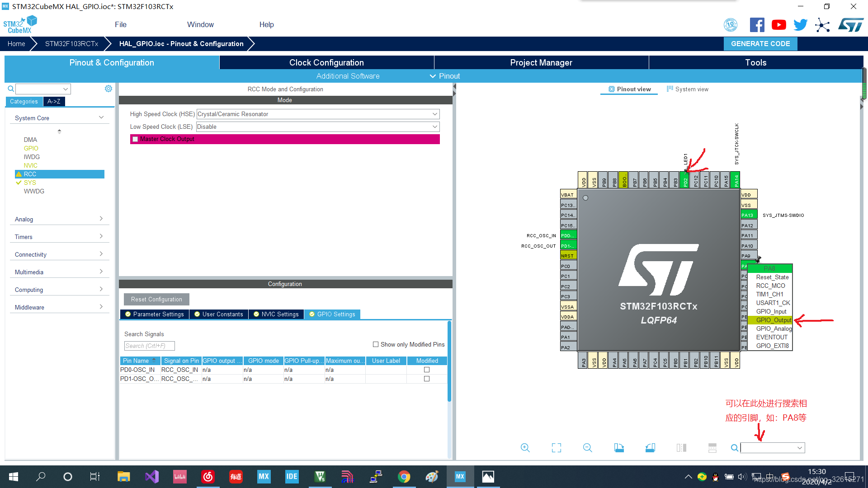The height and width of the screenshot is (488, 868).
Task: Open the Help menu
Action: 266,25
